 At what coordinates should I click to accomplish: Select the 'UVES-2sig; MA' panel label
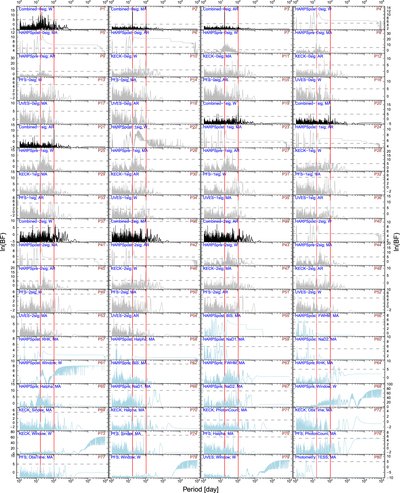tap(33, 315)
